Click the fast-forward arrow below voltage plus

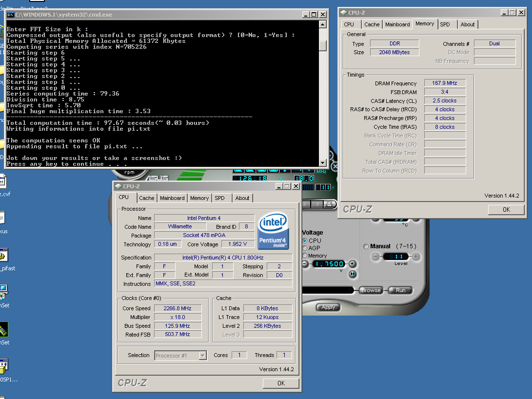(x=353, y=274)
